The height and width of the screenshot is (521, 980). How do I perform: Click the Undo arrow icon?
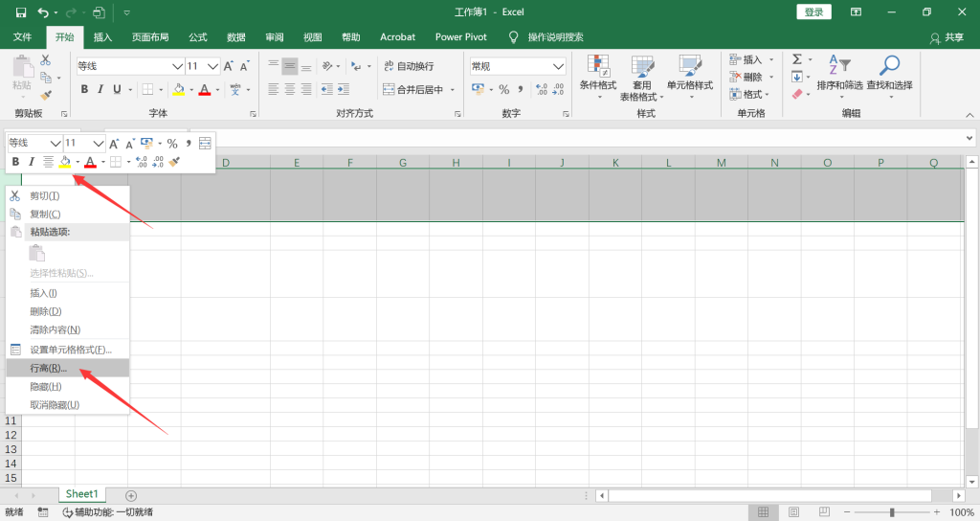pyautogui.click(x=43, y=12)
